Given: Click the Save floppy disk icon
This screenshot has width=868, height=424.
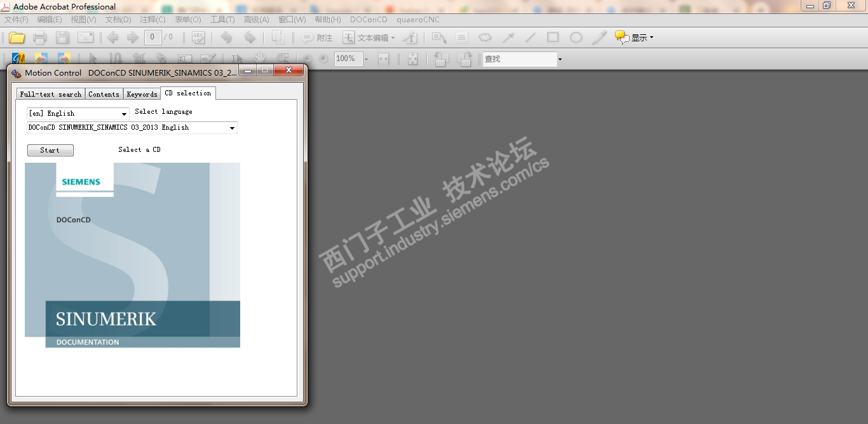Looking at the screenshot, I should click(62, 38).
